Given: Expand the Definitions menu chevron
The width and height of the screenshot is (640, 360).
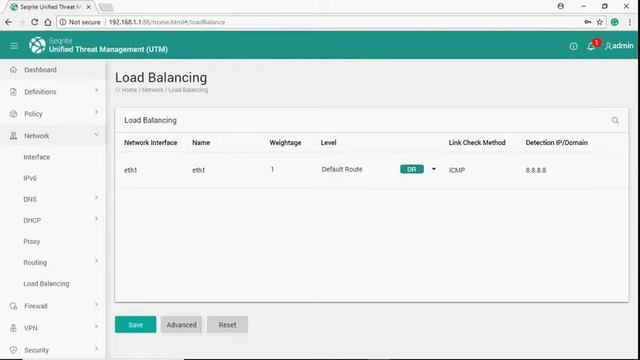Looking at the screenshot, I should [96, 90].
